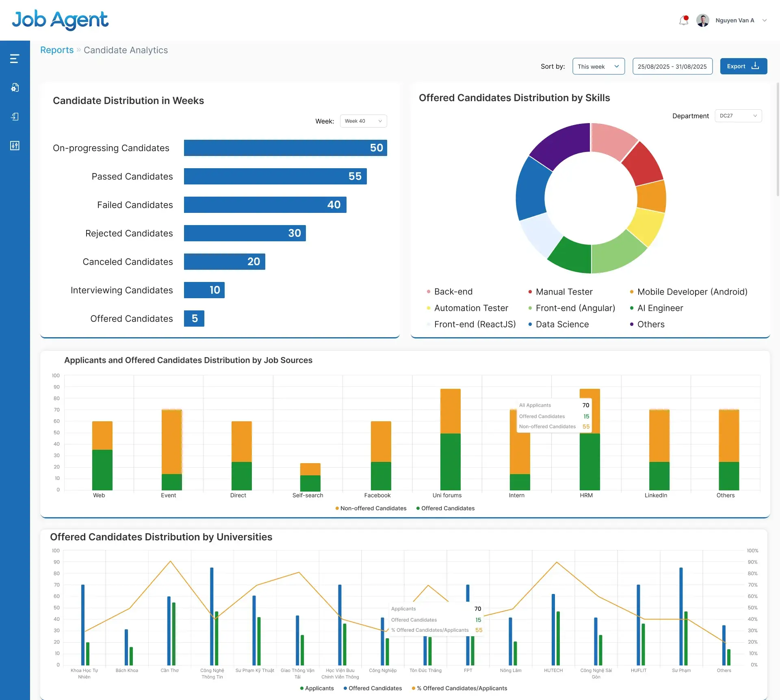Open the filter sliders sidebar icon
780x700 pixels.
click(15, 145)
